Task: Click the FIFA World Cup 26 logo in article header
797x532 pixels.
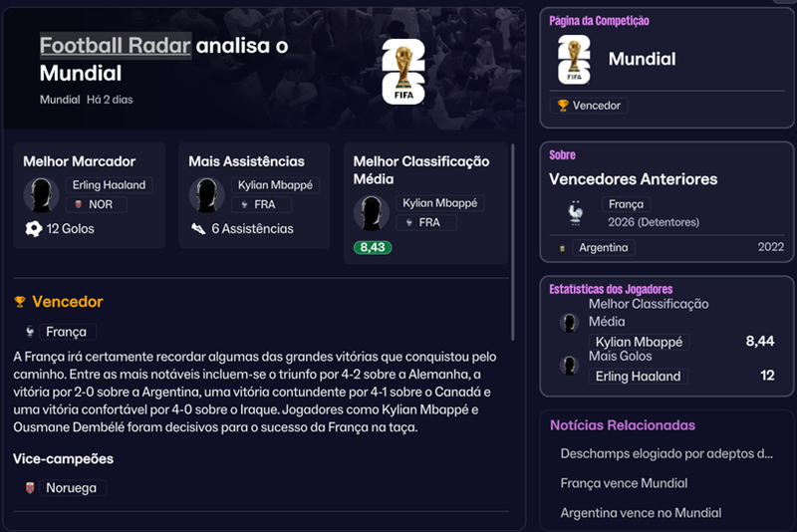Action: tap(403, 72)
